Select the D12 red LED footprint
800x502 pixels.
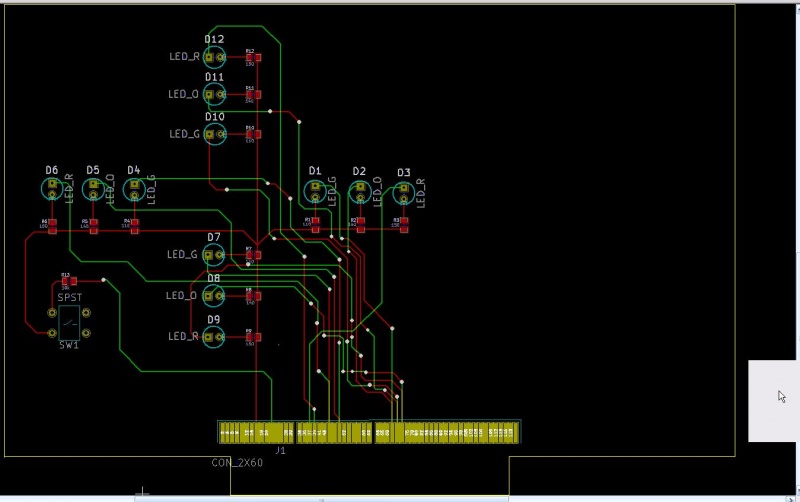coord(215,58)
